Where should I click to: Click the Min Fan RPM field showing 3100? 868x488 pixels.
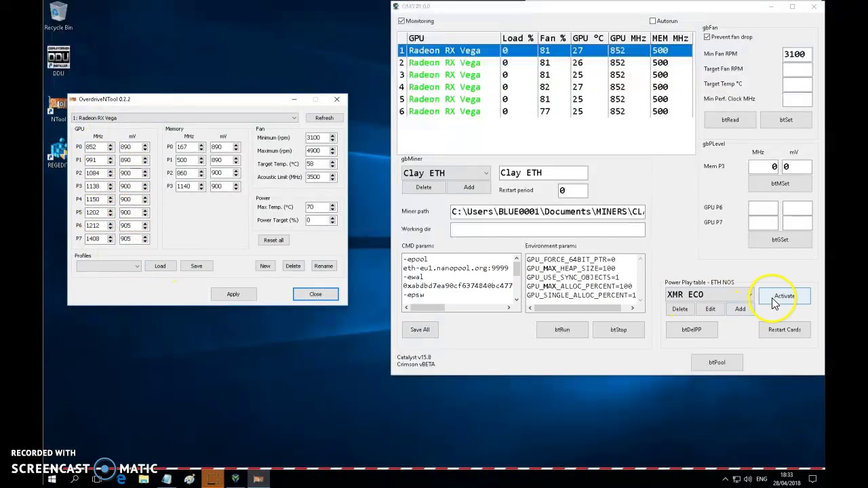point(797,54)
